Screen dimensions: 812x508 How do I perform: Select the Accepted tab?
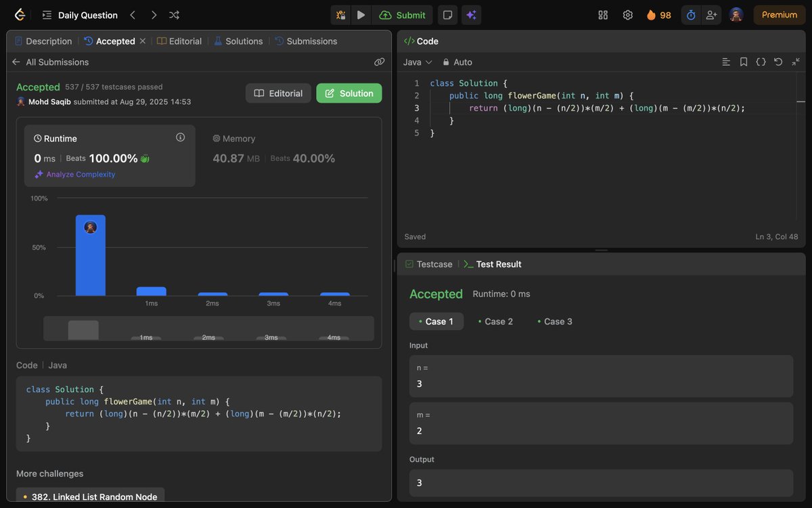(110, 41)
